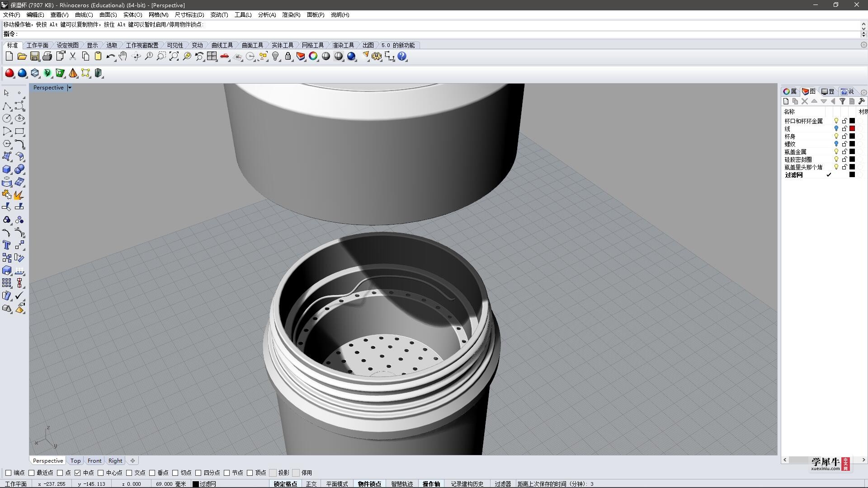Click the red car icon in toolbar

point(225,56)
